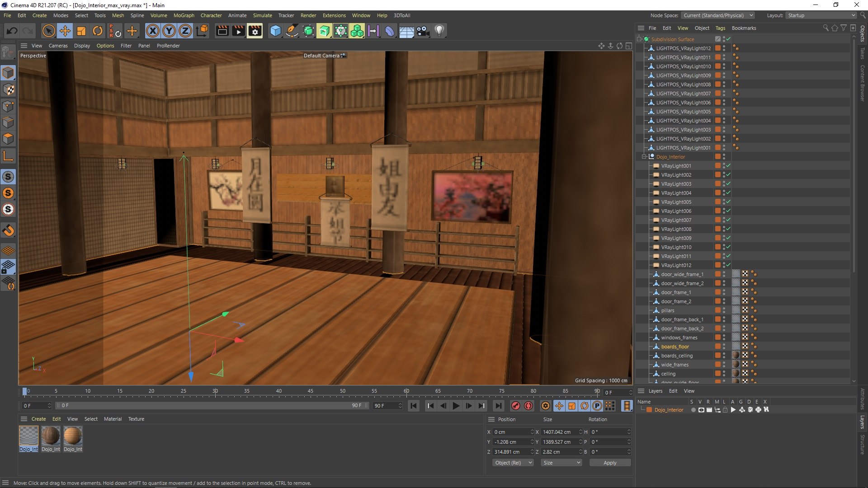Collapse the Subdivision Surface tree node

(x=640, y=39)
